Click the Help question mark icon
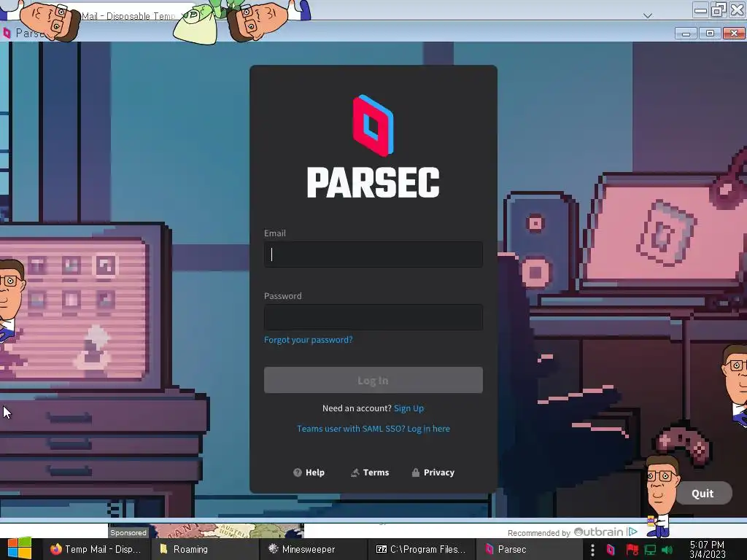 pos(298,472)
